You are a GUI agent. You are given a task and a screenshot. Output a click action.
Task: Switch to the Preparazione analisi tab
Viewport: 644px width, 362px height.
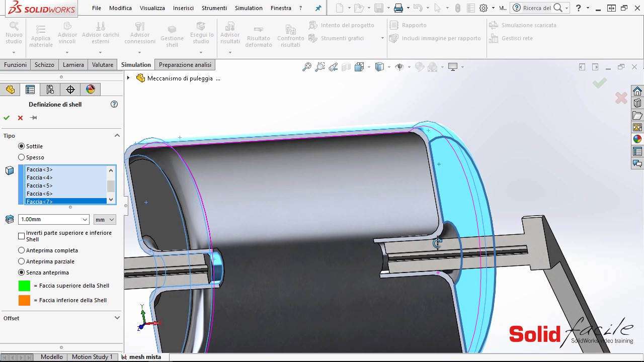(x=185, y=65)
